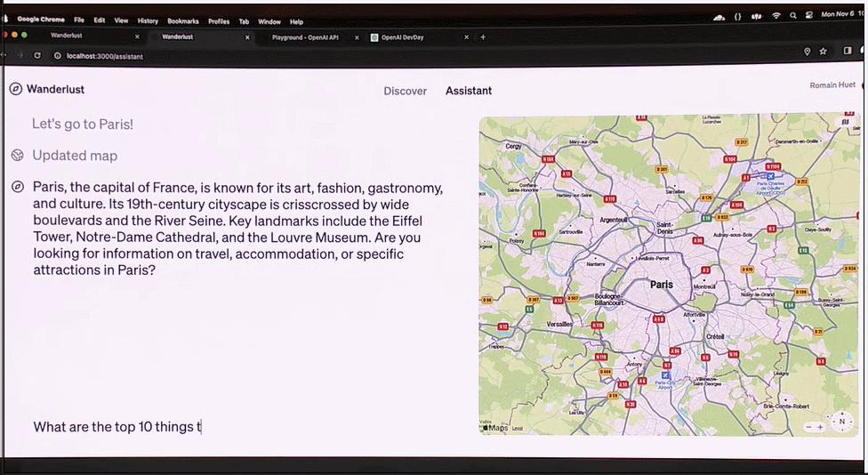Close the OpenAI DevDay tab

[466, 37]
